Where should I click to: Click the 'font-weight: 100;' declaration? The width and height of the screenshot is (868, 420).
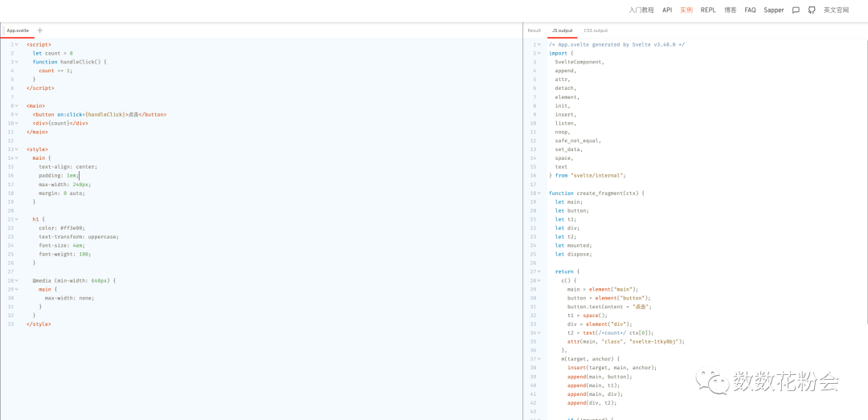click(65, 254)
